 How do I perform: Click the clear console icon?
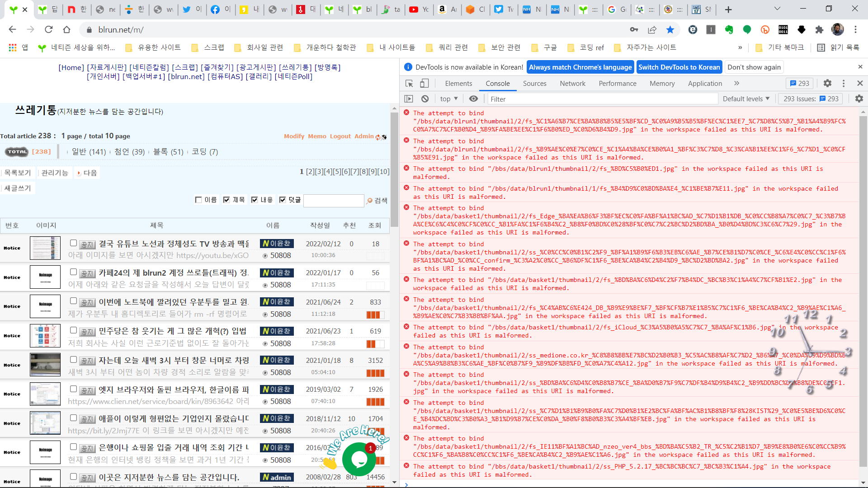425,99
